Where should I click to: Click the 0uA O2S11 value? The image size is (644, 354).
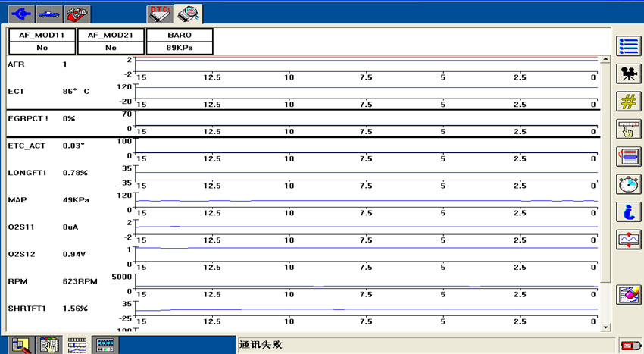[x=70, y=227]
